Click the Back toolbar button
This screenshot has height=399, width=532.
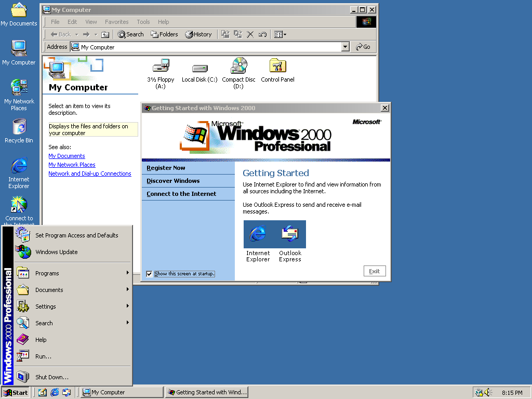coord(61,34)
